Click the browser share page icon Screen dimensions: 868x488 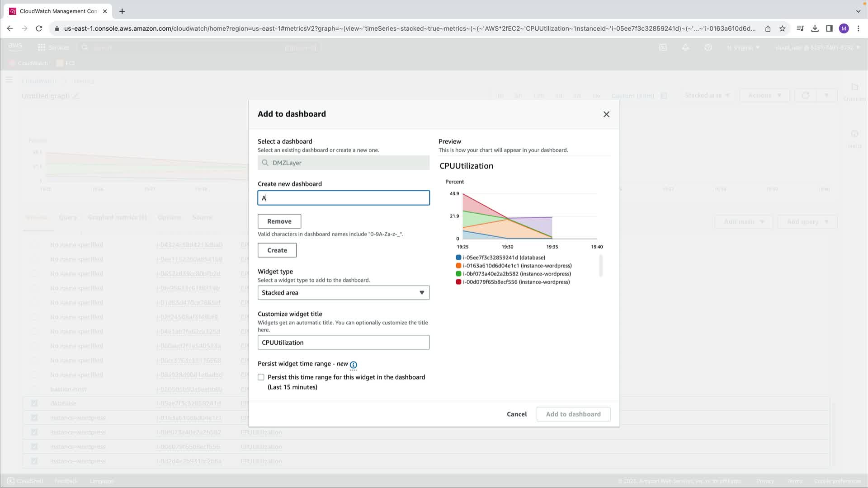[x=768, y=28]
